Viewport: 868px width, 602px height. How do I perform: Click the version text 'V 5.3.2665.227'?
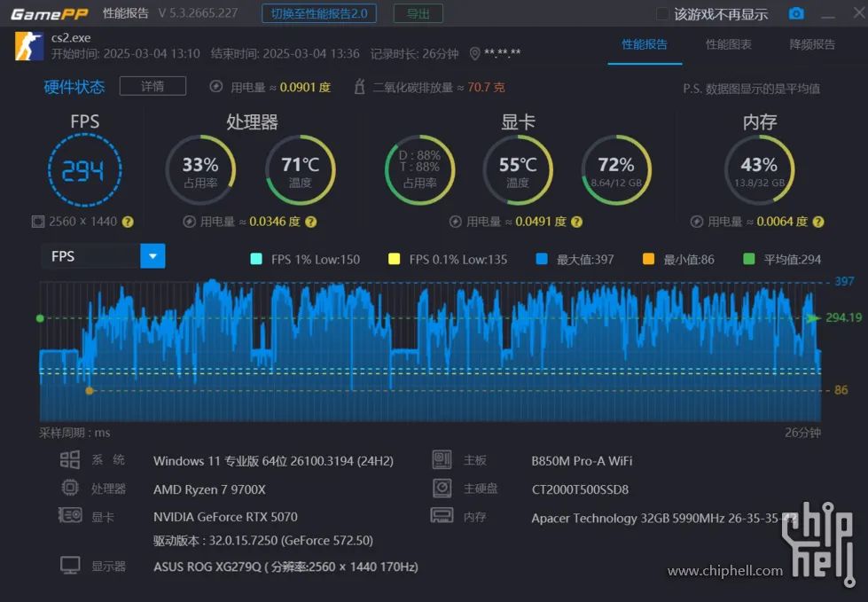click(x=199, y=13)
